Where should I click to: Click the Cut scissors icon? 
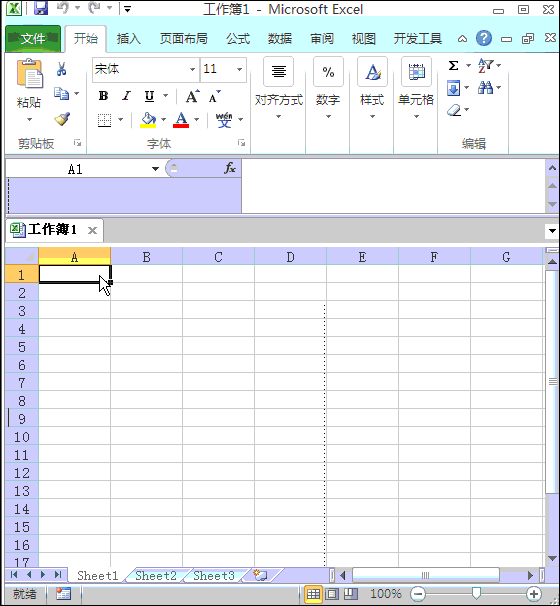(x=61, y=69)
